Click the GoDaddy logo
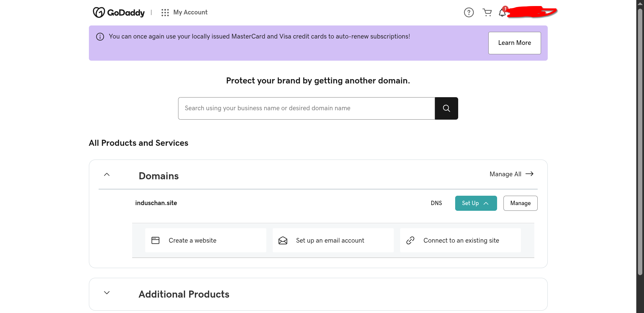Screen dimensions: 644x313 [x=119, y=12]
